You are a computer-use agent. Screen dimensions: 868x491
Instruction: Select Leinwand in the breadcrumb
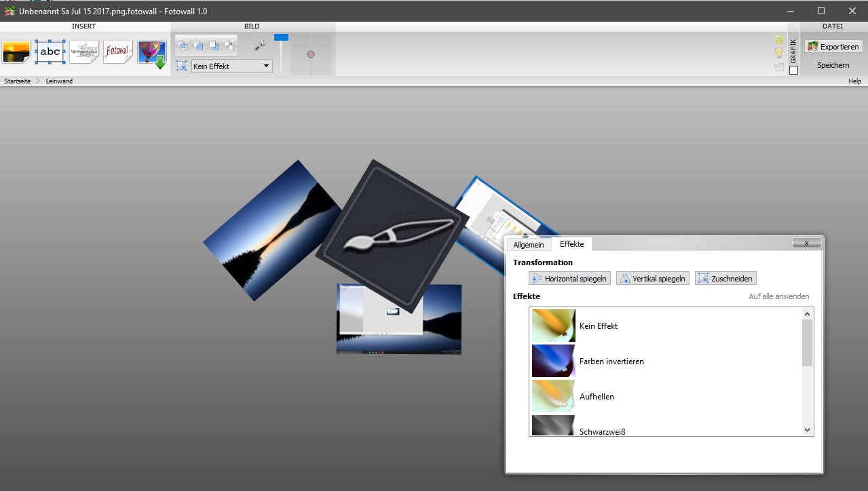pos(59,81)
